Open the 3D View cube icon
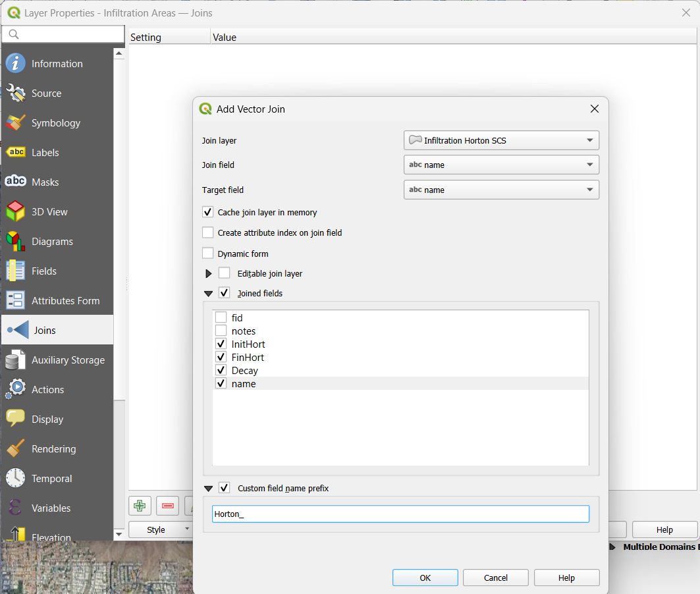Viewport: 700px width, 594px height. pos(16,212)
